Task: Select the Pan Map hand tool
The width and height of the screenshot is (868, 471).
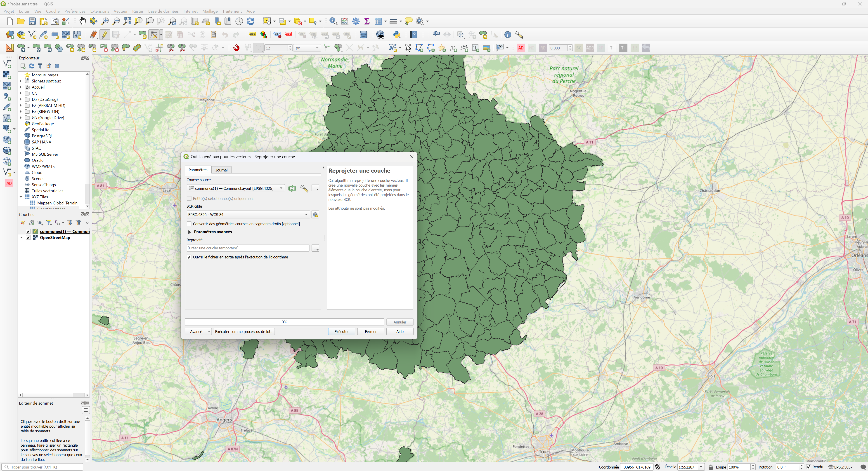Action: pos(83,21)
